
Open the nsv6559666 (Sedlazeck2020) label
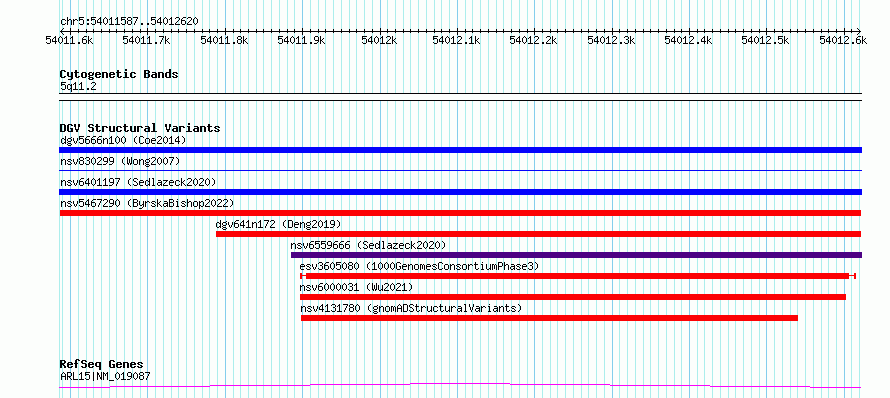(368, 245)
